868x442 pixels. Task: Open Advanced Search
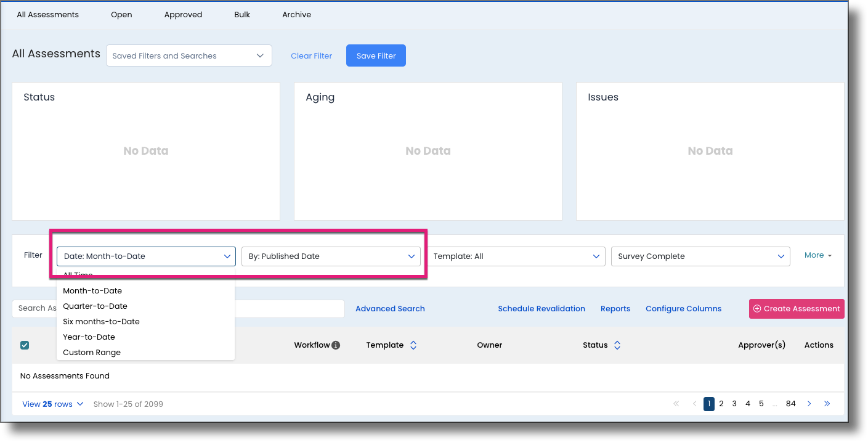click(390, 308)
